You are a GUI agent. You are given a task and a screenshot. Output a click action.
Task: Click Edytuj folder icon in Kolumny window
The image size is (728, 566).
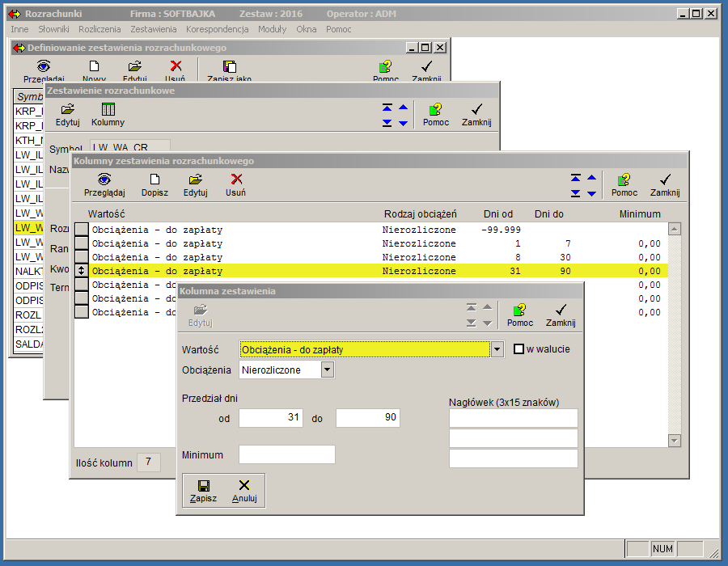pos(196,179)
